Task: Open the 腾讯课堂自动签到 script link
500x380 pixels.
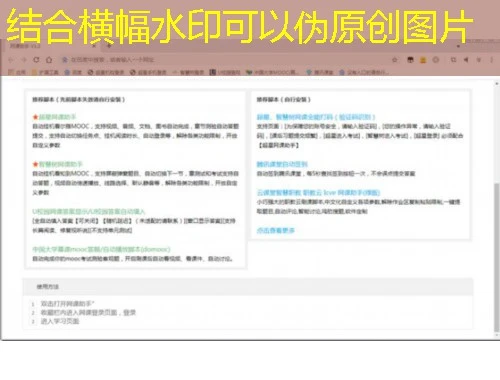Action: 282,164
